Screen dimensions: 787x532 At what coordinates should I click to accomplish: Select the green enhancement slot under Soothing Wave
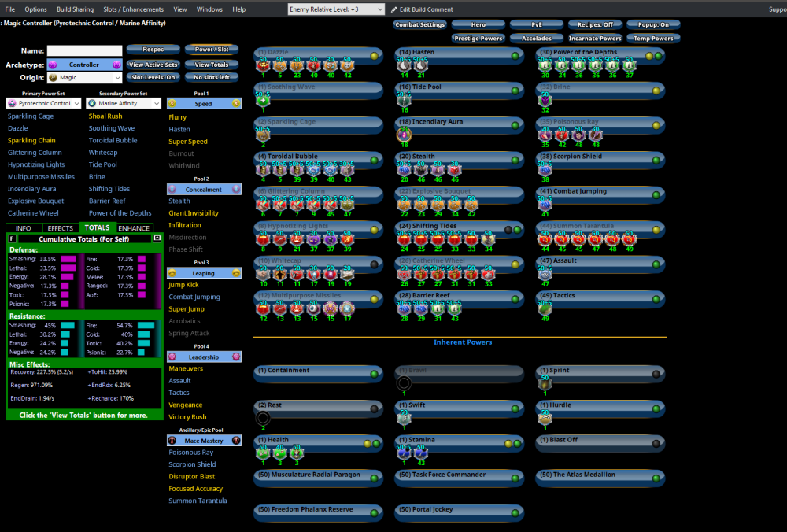click(263, 100)
